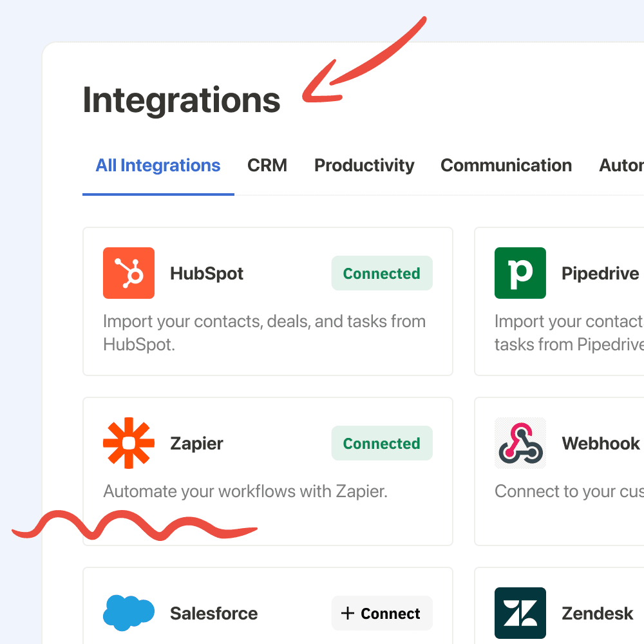Click the Integrations page heading
Screen dimensions: 644x644
click(181, 100)
